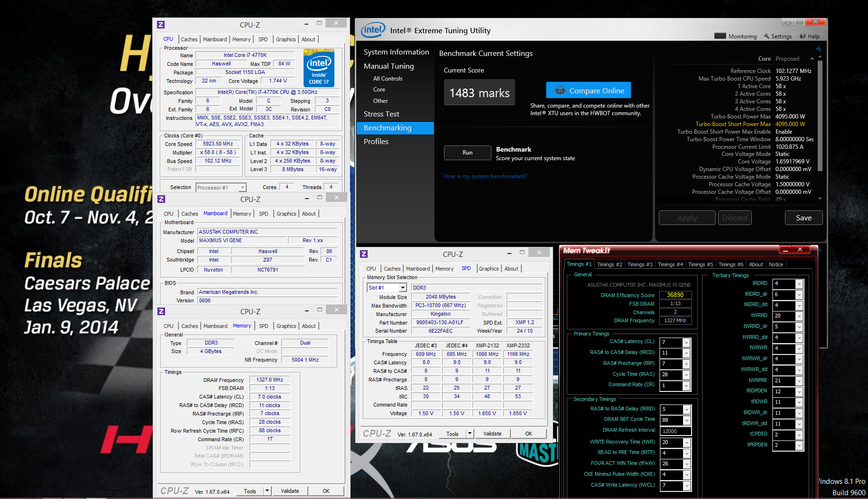Open Command Rate (CR) dropdown in MemTweakIt

tap(686, 386)
